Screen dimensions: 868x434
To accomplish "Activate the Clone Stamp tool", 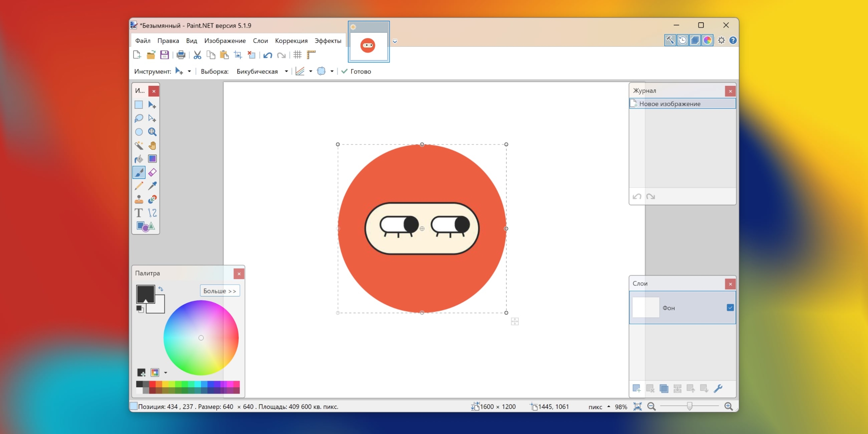I will click(139, 199).
